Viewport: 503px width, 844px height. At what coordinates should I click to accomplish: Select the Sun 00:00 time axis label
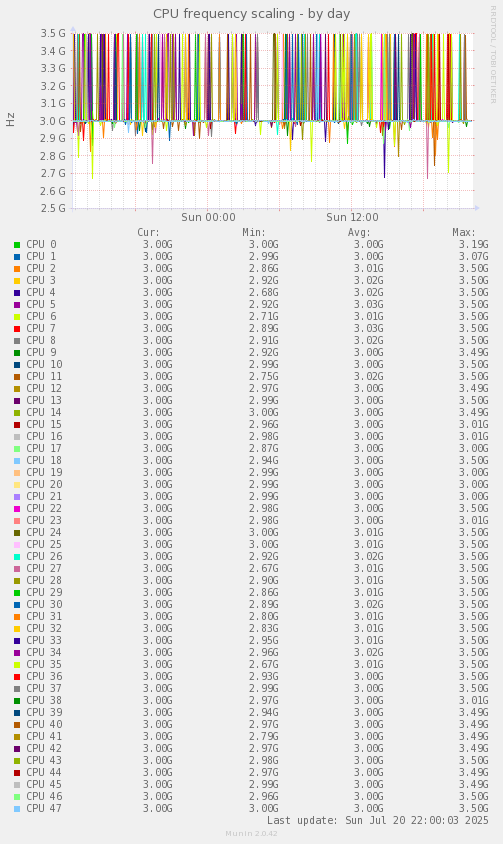click(x=208, y=217)
